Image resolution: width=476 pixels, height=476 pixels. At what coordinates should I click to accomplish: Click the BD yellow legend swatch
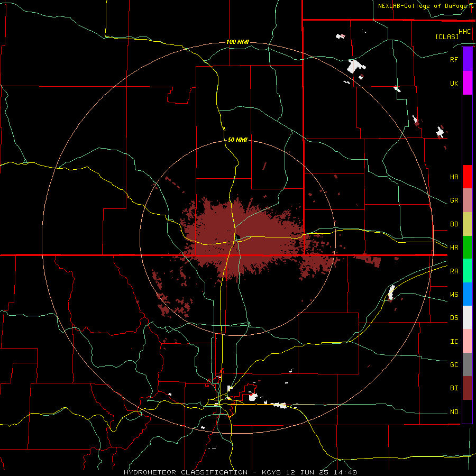pyautogui.click(x=467, y=224)
